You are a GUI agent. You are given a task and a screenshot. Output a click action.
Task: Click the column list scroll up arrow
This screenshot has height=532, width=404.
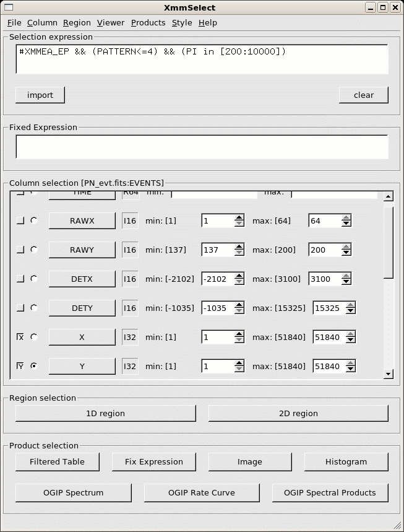point(389,196)
